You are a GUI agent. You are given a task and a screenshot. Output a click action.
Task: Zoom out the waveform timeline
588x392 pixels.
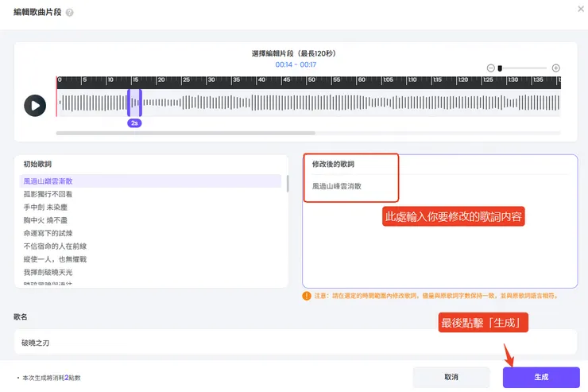(490, 68)
